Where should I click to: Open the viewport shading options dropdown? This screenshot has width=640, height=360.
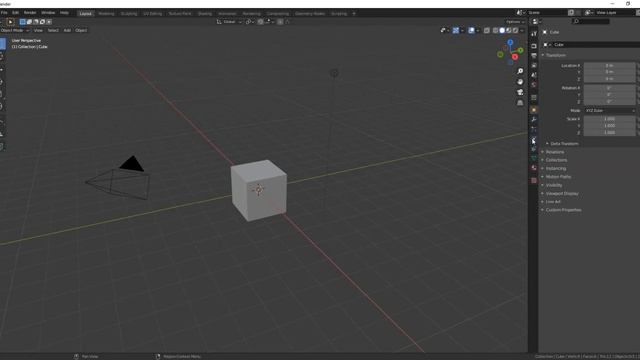click(x=522, y=30)
